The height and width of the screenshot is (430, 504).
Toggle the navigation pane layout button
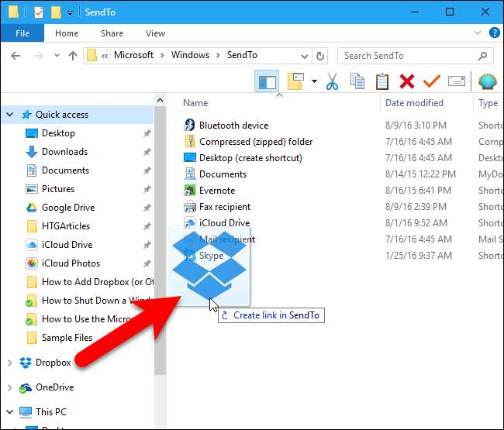point(267,81)
